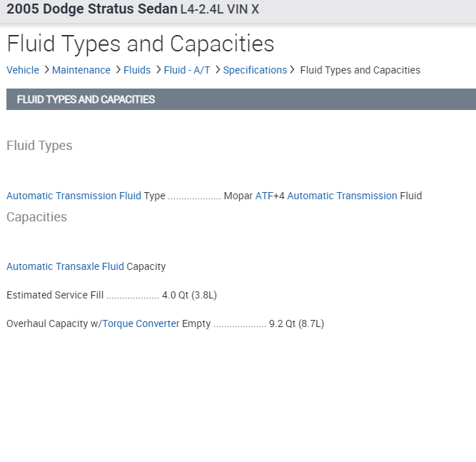Screen dimensions: 476x462
Task: Click the Capacities subheading
Action: (x=36, y=217)
